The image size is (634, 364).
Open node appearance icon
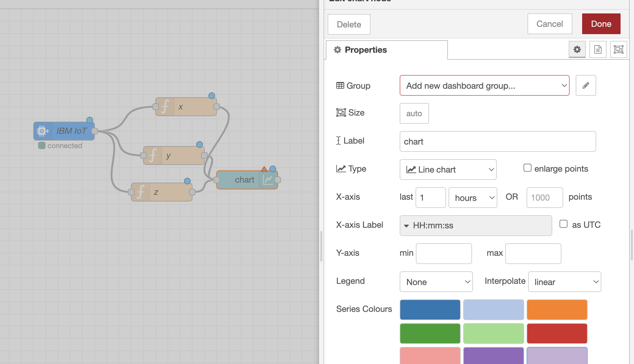pos(618,49)
